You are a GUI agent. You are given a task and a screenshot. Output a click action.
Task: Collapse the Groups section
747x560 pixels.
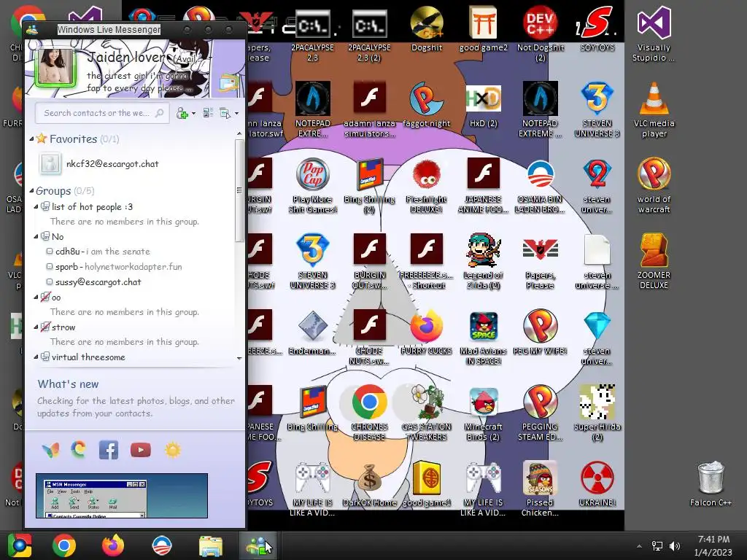pyautogui.click(x=31, y=191)
